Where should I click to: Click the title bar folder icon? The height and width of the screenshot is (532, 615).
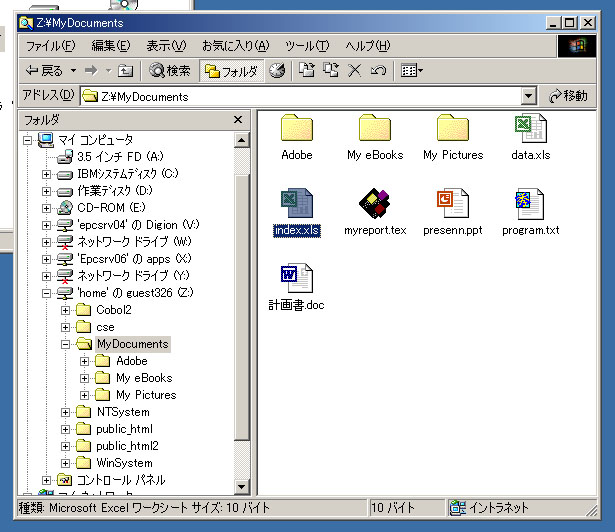tap(26, 23)
